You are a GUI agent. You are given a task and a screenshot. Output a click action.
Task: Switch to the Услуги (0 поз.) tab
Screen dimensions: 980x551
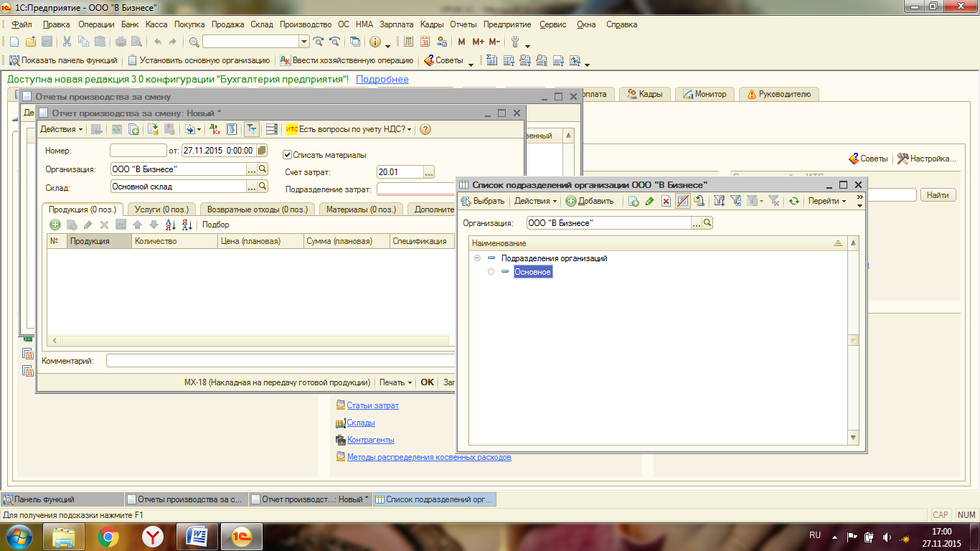tap(161, 209)
